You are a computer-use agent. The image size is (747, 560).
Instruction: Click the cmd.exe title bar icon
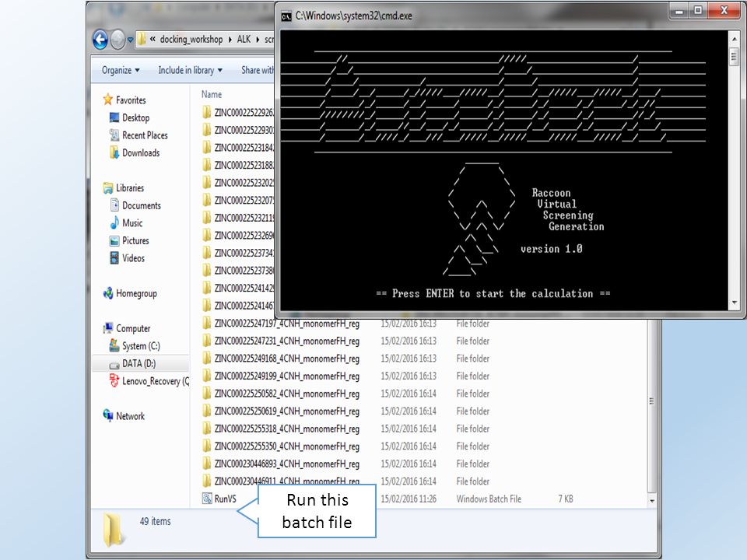pos(286,17)
